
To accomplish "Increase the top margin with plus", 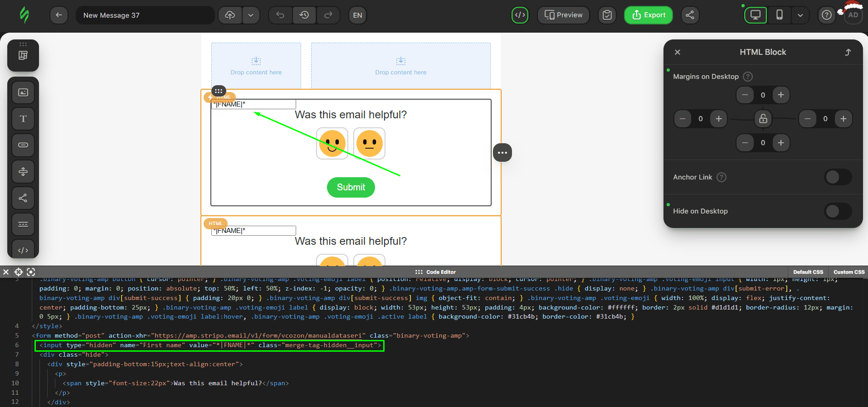I will (x=781, y=95).
